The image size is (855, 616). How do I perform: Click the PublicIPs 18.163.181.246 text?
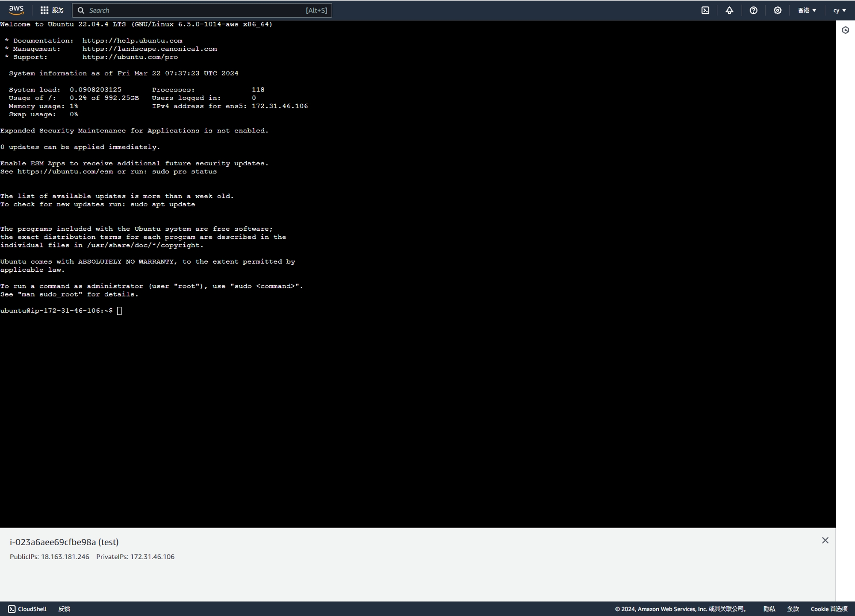coord(50,557)
